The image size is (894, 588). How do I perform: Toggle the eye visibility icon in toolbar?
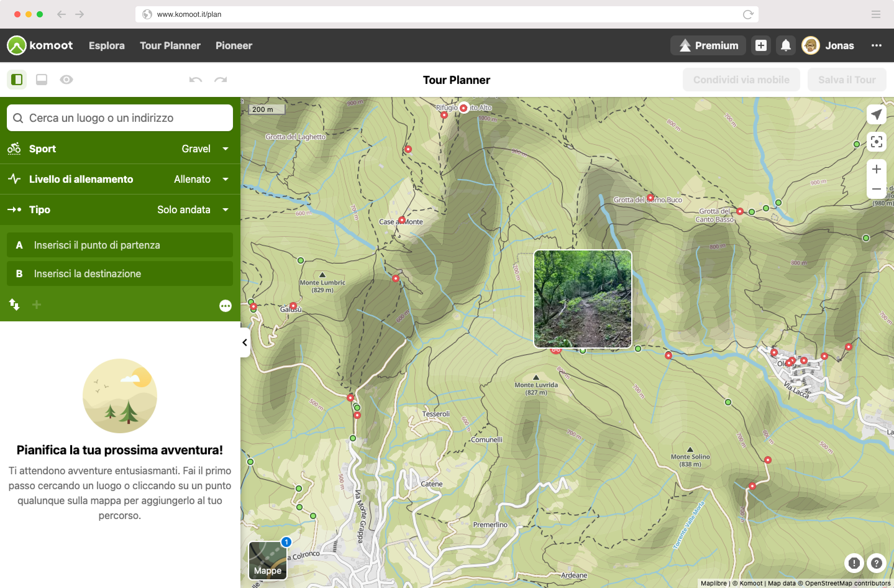point(66,80)
